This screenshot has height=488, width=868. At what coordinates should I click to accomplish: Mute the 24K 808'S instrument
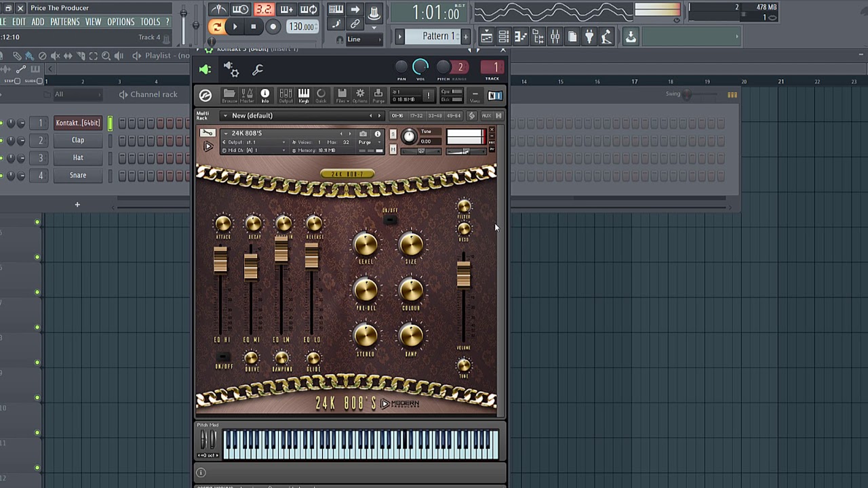point(393,149)
